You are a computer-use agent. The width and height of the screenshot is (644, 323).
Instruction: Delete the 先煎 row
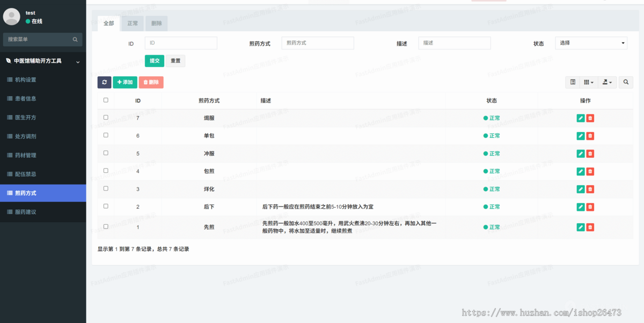tap(590, 227)
